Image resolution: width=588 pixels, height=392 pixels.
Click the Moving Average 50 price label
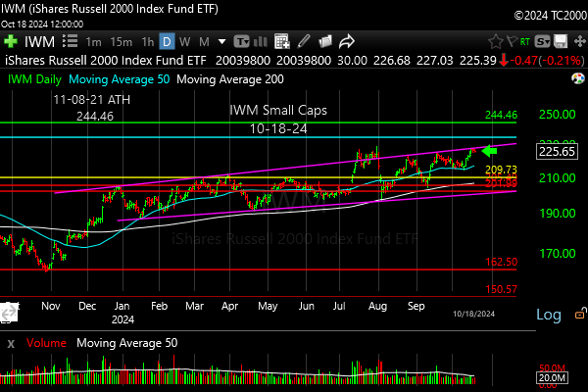click(120, 79)
